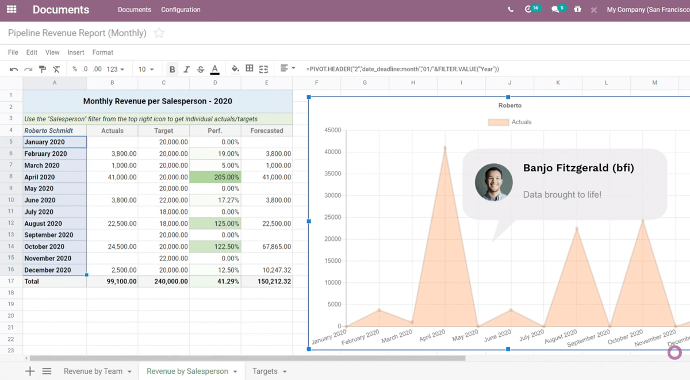Toggle bold formatting button

172,69
